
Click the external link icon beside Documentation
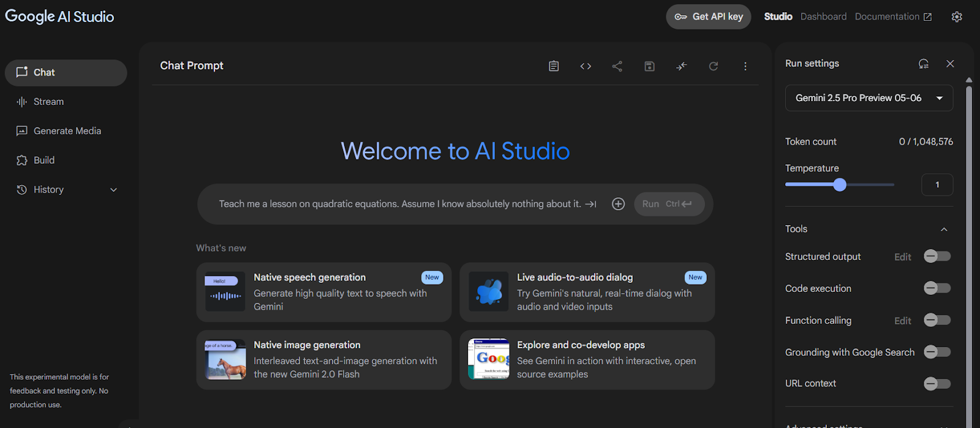pos(928,17)
